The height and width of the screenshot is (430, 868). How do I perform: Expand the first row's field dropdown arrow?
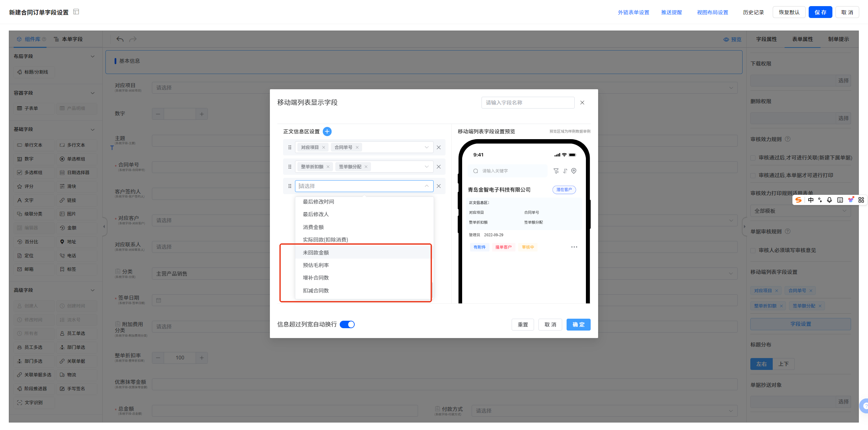point(427,147)
